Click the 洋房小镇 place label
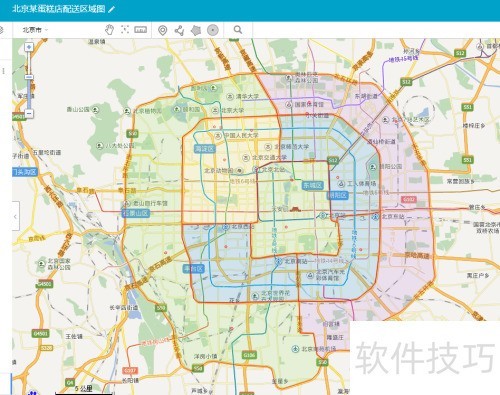 point(205,356)
